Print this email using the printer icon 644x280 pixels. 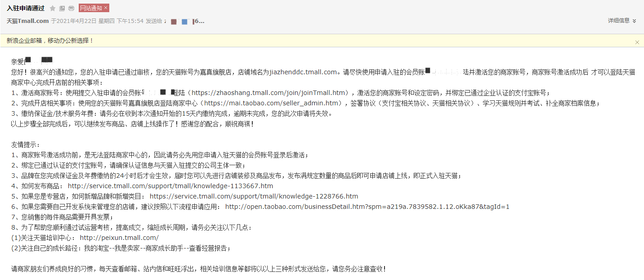(x=72, y=9)
